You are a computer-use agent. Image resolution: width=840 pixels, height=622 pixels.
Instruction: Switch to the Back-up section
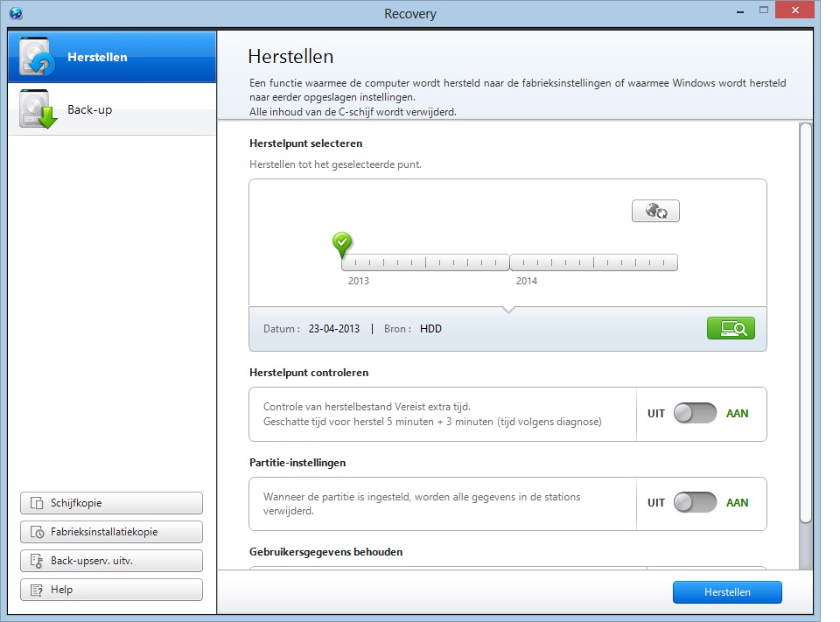pyautogui.click(x=112, y=109)
